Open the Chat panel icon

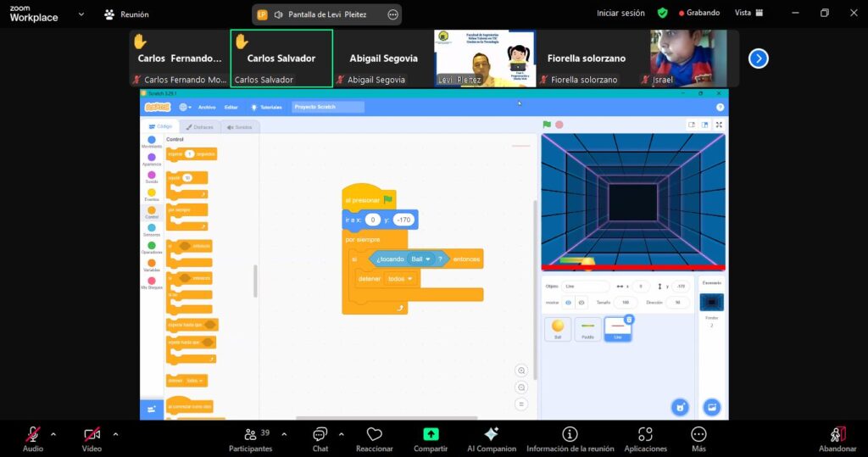click(x=320, y=434)
